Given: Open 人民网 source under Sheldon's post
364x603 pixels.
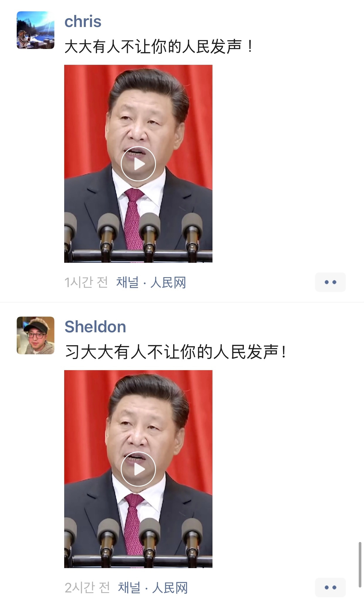Looking at the screenshot, I should pyautogui.click(x=170, y=588).
